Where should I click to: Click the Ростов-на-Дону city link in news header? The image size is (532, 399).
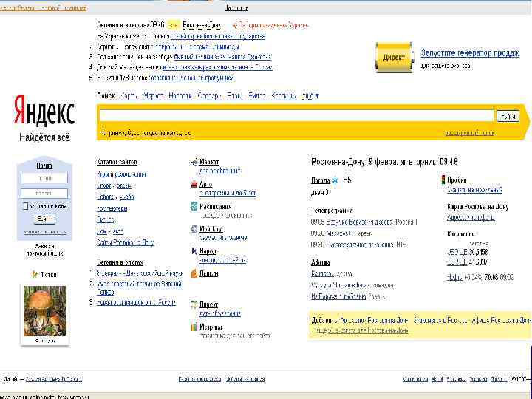(202, 25)
